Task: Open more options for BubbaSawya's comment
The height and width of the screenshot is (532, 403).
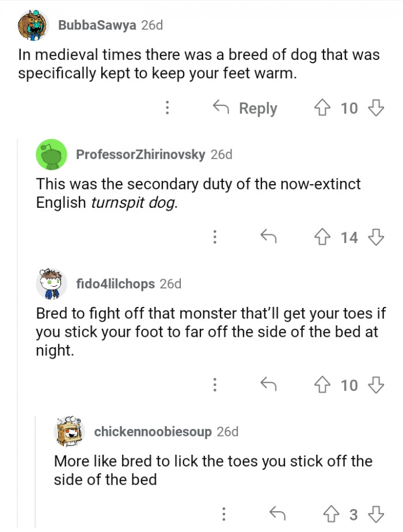Action: point(167,108)
